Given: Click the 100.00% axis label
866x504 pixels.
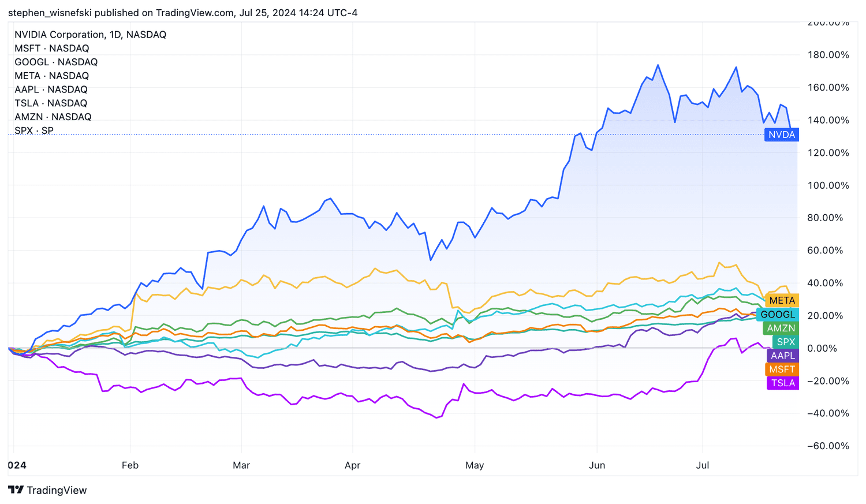Looking at the screenshot, I should pyautogui.click(x=828, y=185).
